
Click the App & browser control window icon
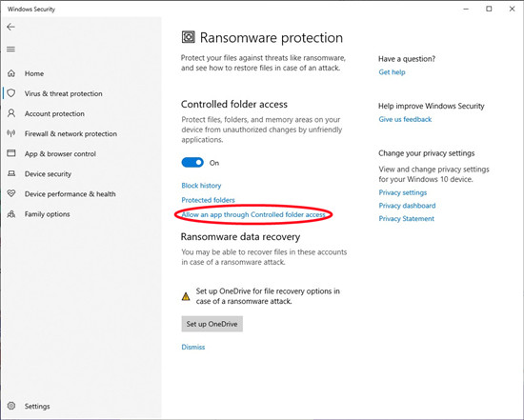tap(11, 153)
